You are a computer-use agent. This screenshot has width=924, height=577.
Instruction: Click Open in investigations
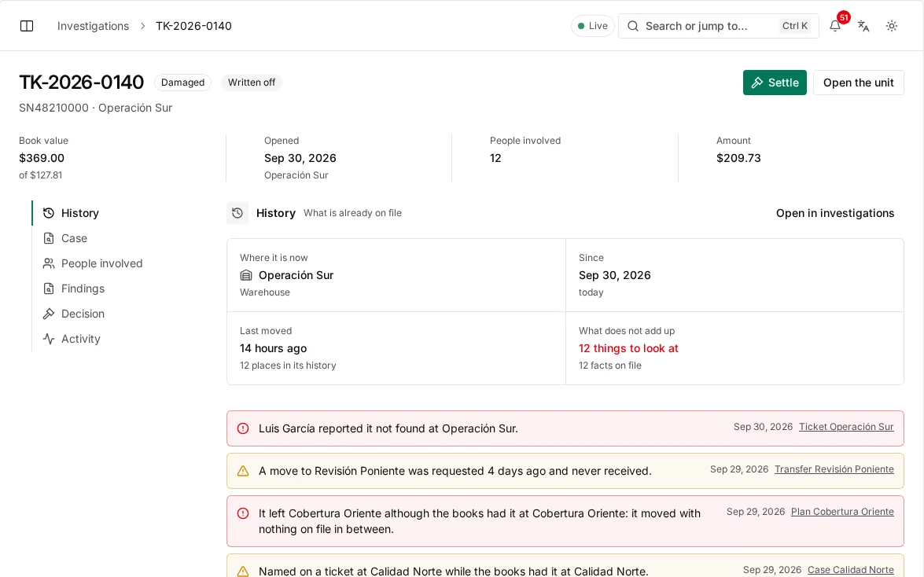[x=835, y=213]
